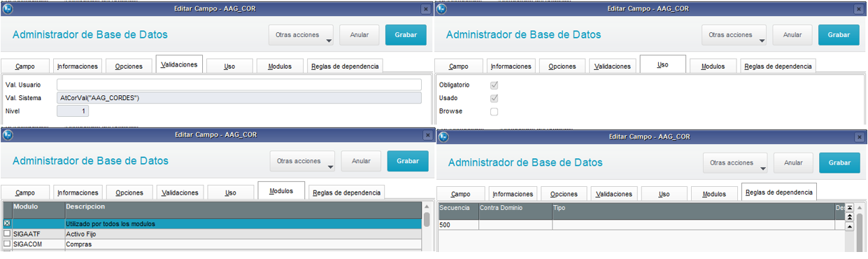Viewport: 868px width, 259px height.
Task: Click Anular in window with Secuencia grid
Action: [793, 162]
